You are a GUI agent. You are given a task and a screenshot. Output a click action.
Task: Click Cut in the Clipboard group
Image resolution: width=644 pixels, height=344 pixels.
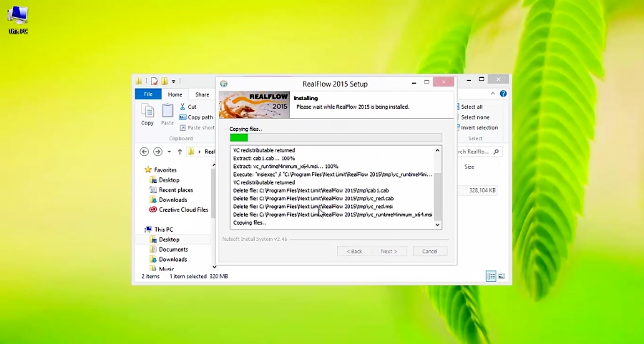pyautogui.click(x=187, y=107)
